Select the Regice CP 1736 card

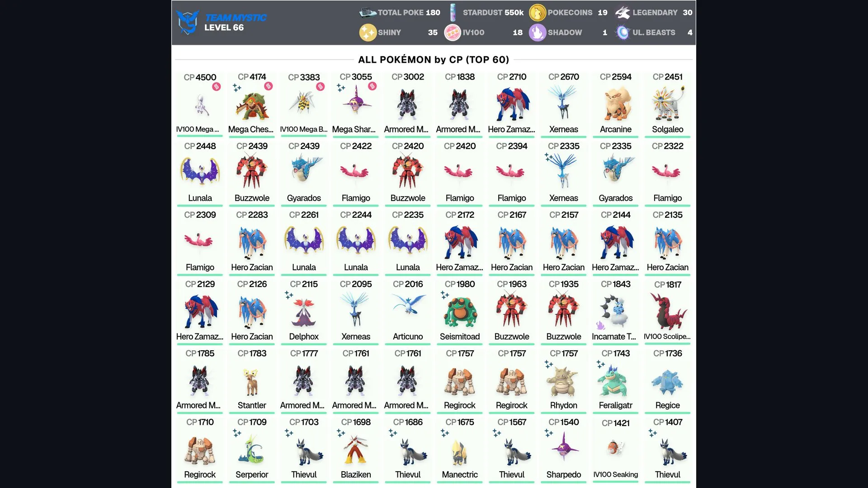pos(668,380)
